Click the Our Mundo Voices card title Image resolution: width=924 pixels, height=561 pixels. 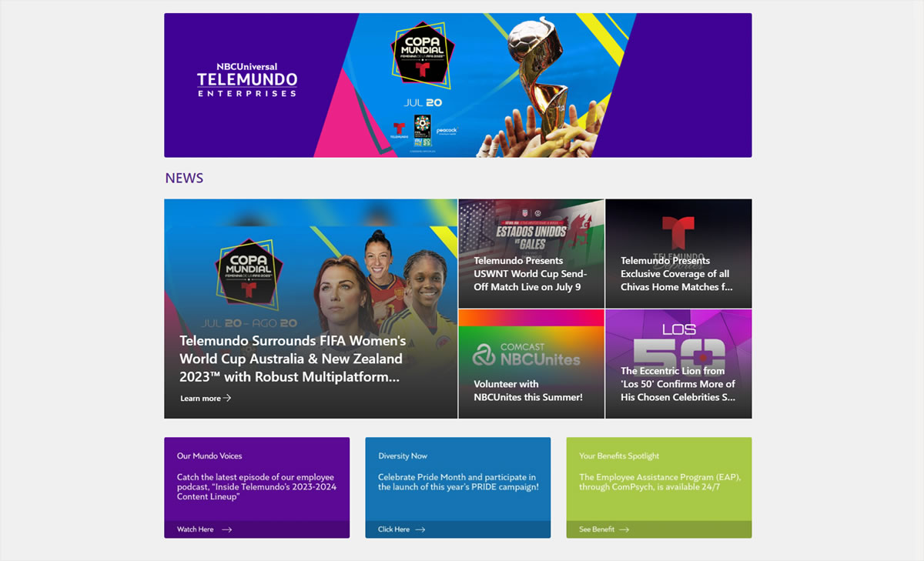tap(209, 456)
